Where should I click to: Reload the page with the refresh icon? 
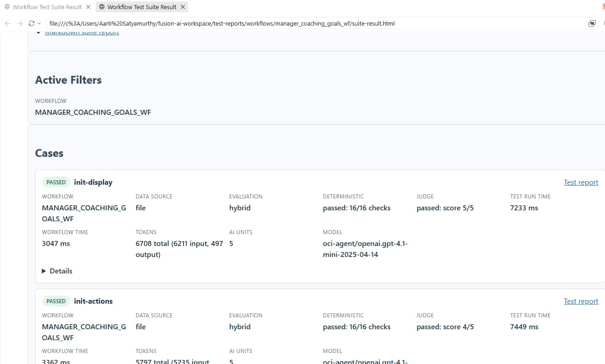[x=32, y=23]
